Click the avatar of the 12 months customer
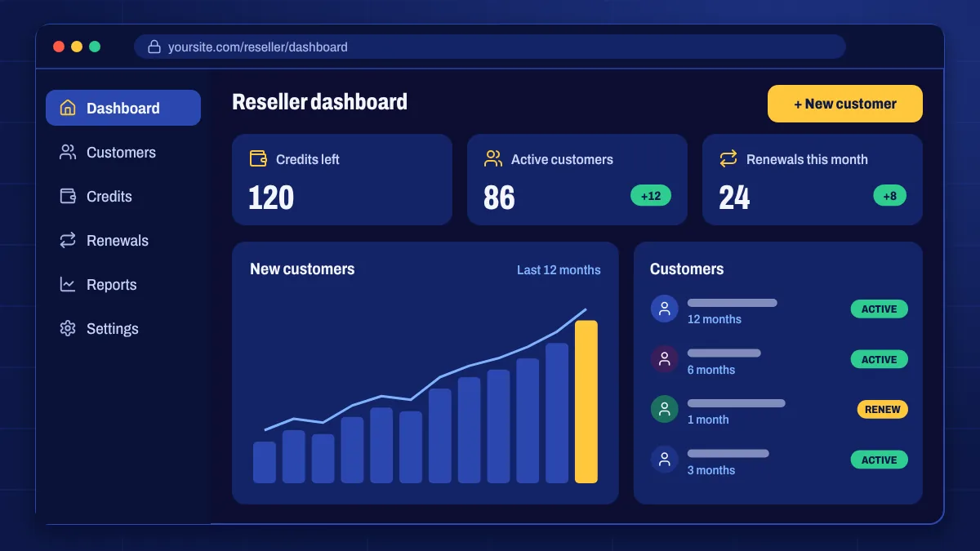The image size is (980, 551). (x=664, y=309)
